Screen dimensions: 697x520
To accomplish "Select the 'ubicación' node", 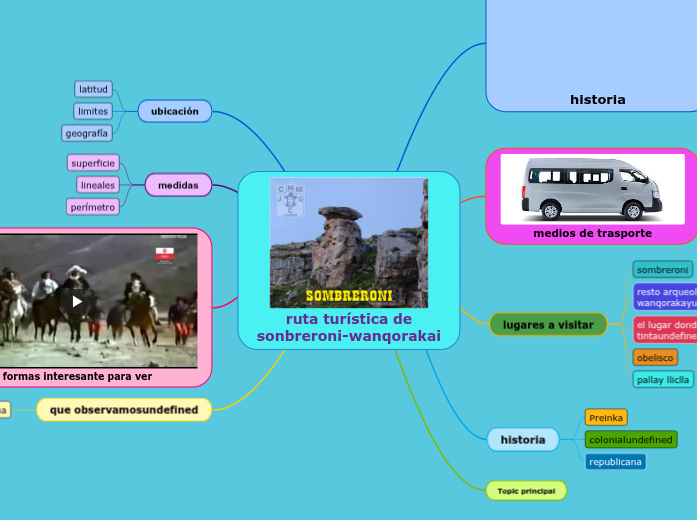I will (x=175, y=111).
